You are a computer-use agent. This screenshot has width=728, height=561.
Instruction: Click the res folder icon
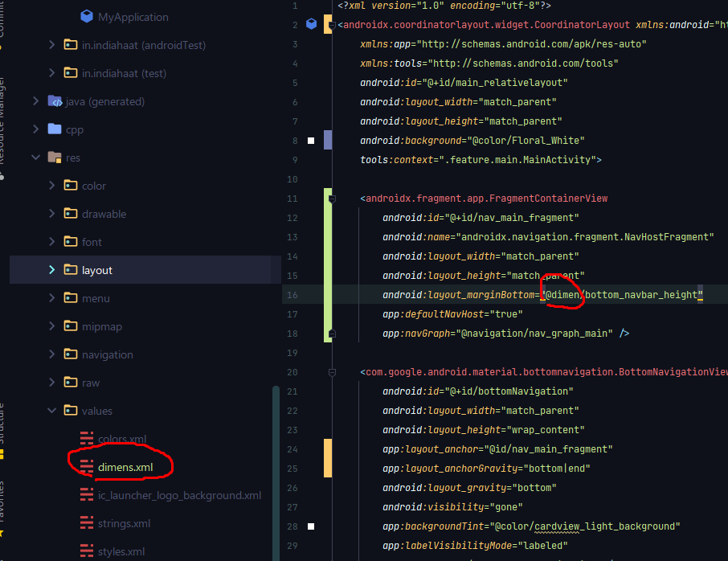55,158
